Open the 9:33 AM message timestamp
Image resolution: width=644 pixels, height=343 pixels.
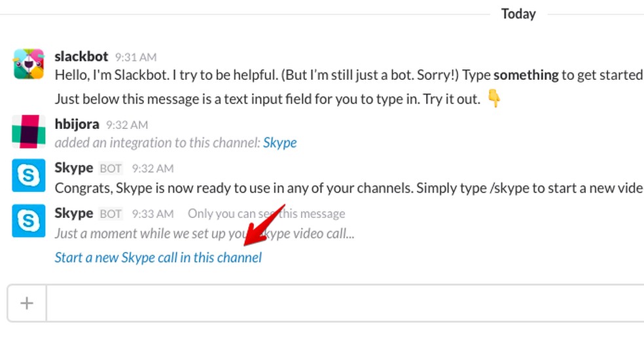tap(152, 214)
